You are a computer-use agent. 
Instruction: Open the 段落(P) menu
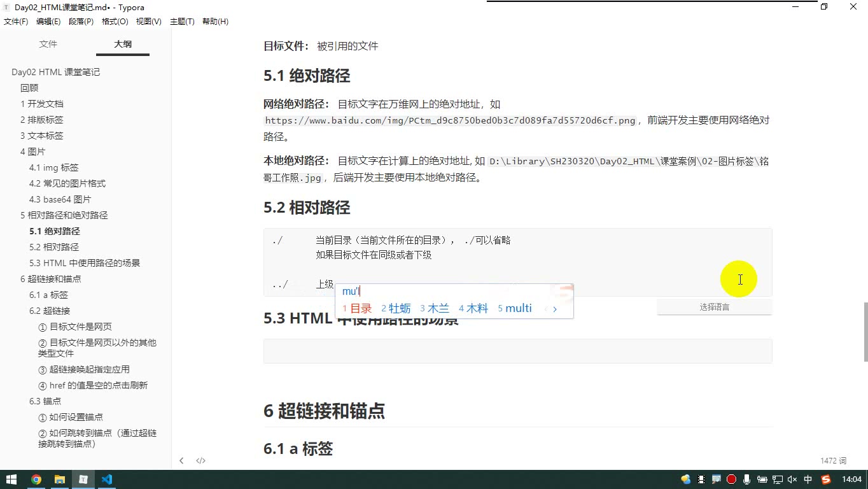pos(81,22)
